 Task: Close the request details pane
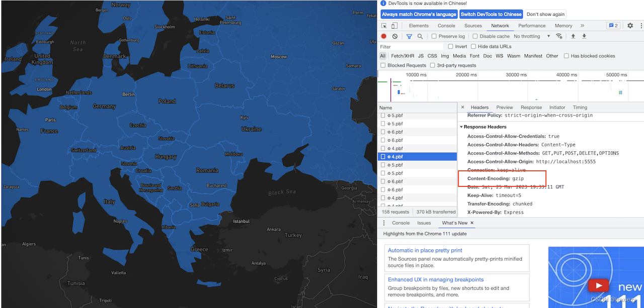463,107
